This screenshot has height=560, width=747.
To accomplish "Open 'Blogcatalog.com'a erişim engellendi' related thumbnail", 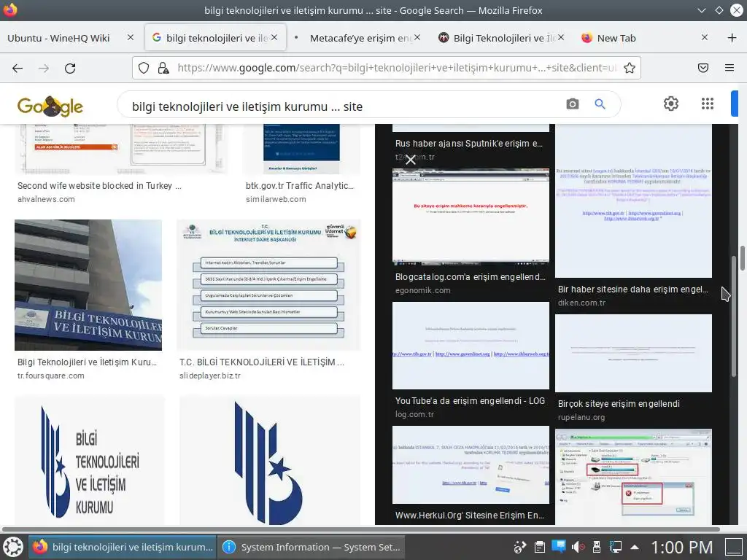I will pyautogui.click(x=471, y=217).
